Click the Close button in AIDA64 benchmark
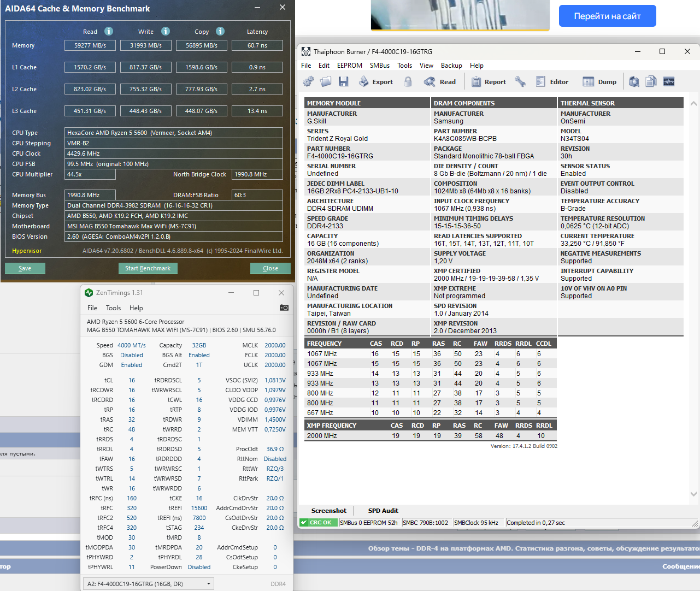This screenshot has width=700, height=591. click(x=270, y=268)
